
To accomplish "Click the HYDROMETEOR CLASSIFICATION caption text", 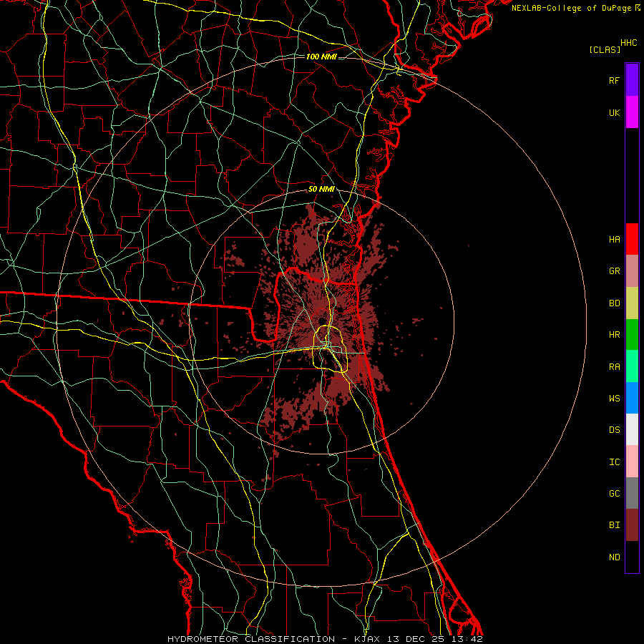I will pos(251,639).
